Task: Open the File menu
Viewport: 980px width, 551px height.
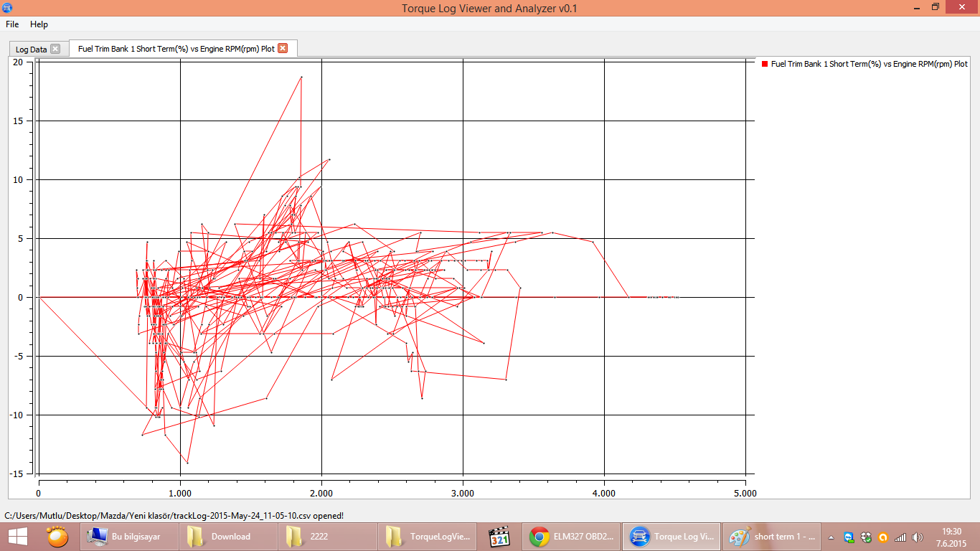Action: (12, 24)
